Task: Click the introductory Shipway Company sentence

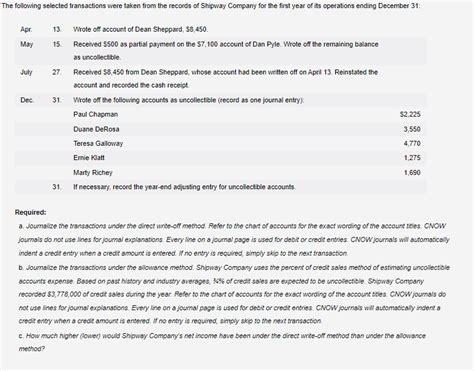Action: 211,6
